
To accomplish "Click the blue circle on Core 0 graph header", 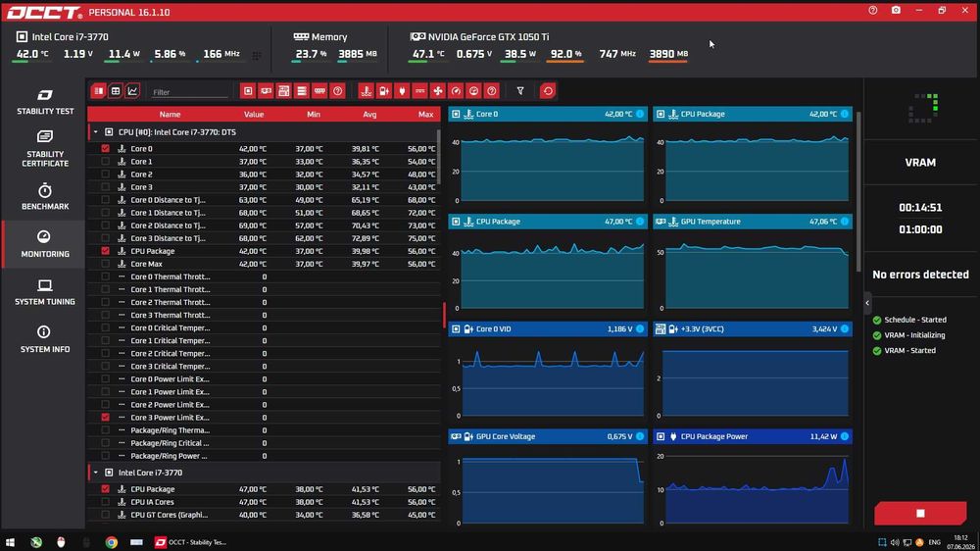I will point(640,114).
